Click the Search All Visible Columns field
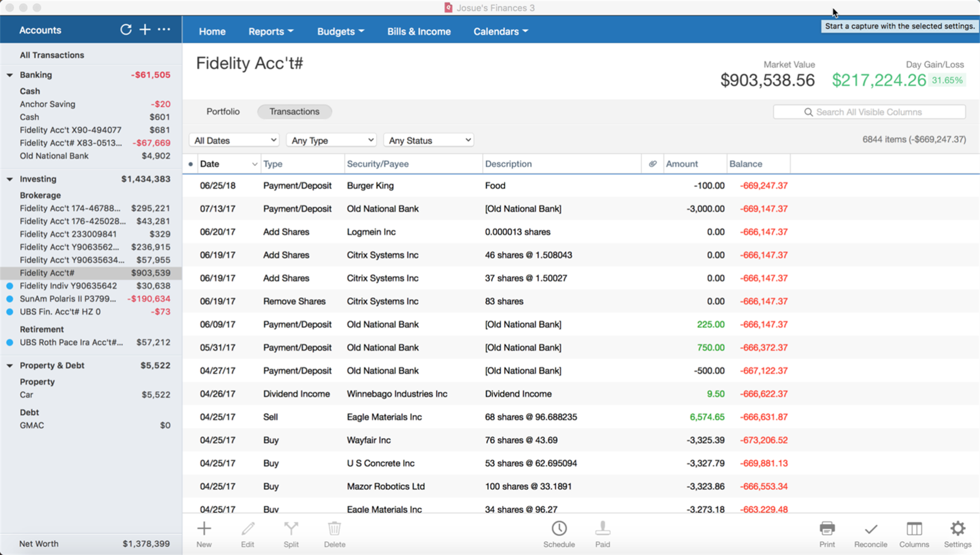Screen dimensions: 980x555 click(x=869, y=112)
